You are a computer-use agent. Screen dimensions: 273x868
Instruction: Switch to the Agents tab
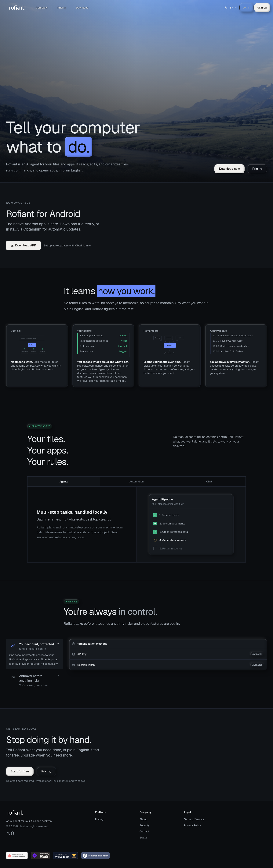(64, 482)
